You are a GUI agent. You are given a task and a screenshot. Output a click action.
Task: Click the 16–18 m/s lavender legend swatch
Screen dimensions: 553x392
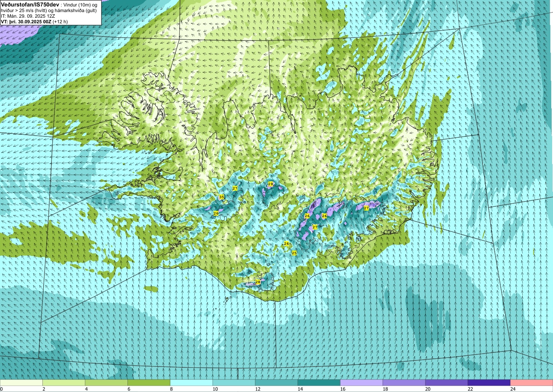click(x=362, y=383)
